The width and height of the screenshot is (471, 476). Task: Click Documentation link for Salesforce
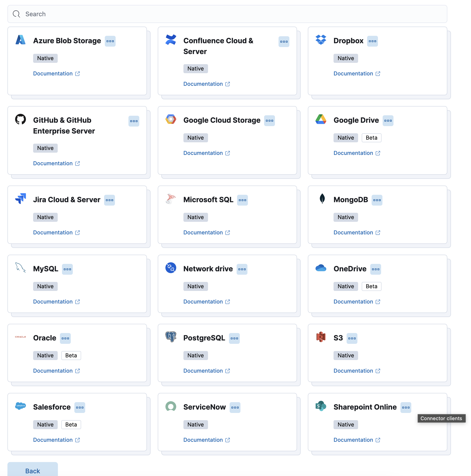53,440
